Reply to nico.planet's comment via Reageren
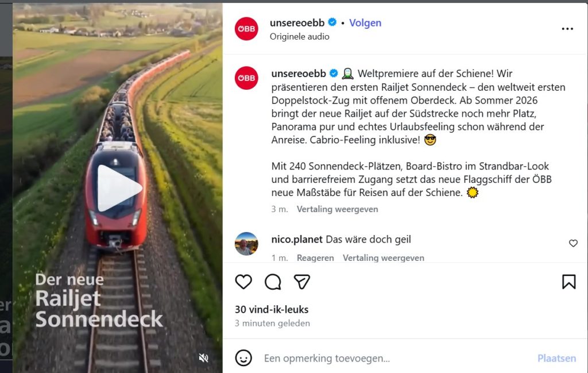 point(315,258)
